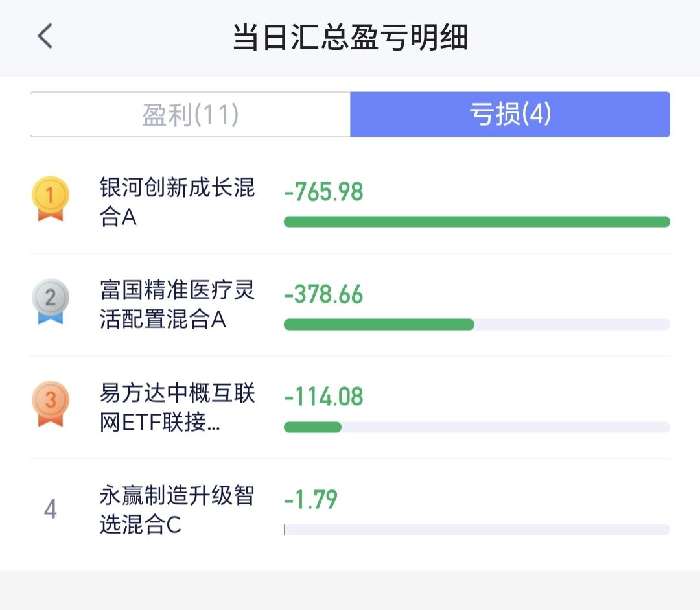Image resolution: width=700 pixels, height=610 pixels.
Task: Click the -378.66 loss amount
Action: pos(323,295)
